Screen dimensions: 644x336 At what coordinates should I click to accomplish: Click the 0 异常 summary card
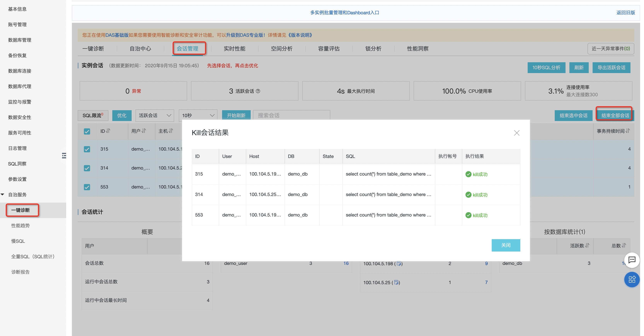coord(133,91)
